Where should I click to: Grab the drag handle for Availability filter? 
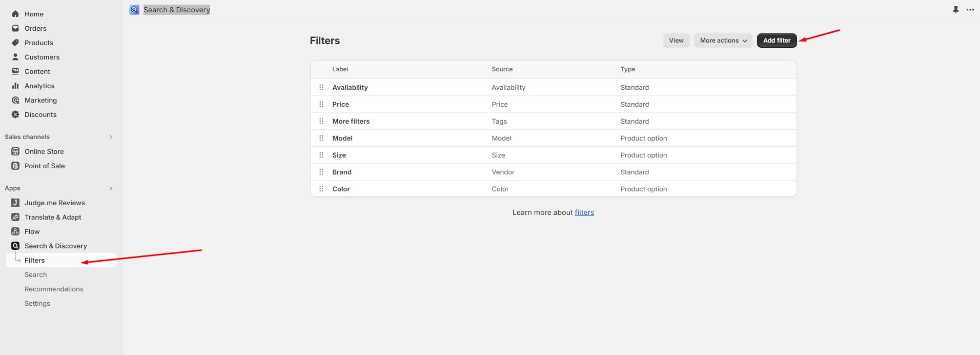pyautogui.click(x=321, y=87)
